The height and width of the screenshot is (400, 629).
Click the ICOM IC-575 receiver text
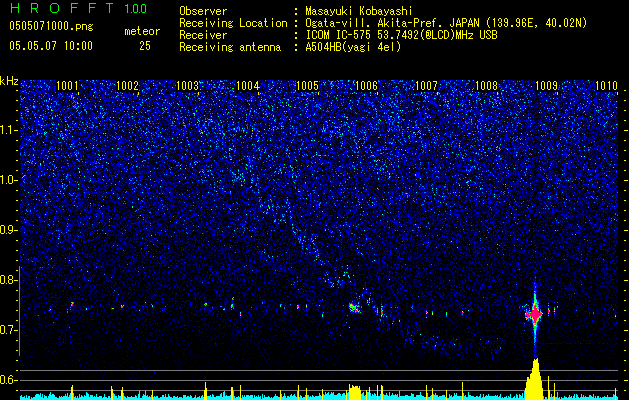(401, 35)
